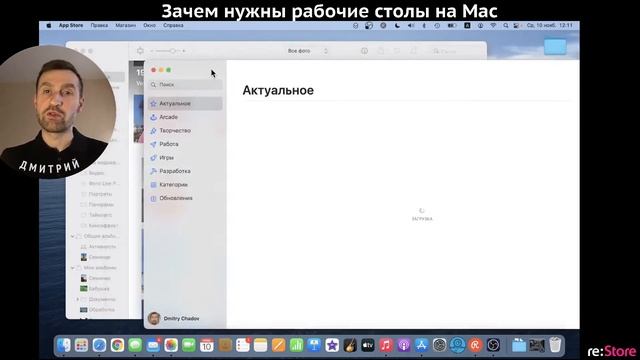
Task: Open Notes from the Dock
Action: 260,345
